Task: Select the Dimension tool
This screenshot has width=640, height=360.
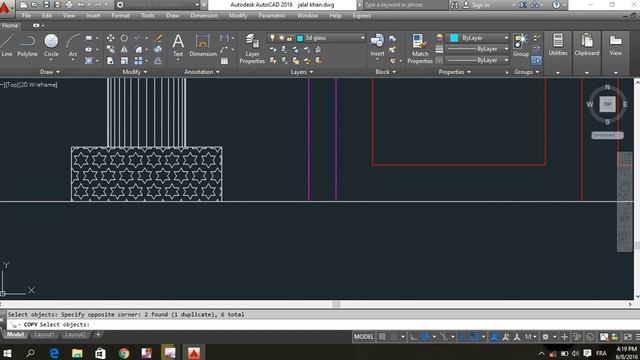Action: 203,45
